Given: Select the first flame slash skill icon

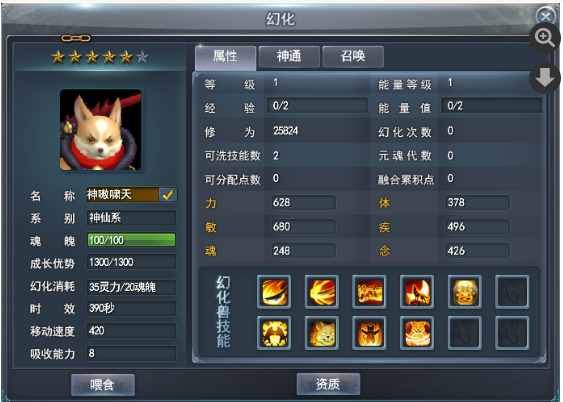Looking at the screenshot, I should 274,292.
